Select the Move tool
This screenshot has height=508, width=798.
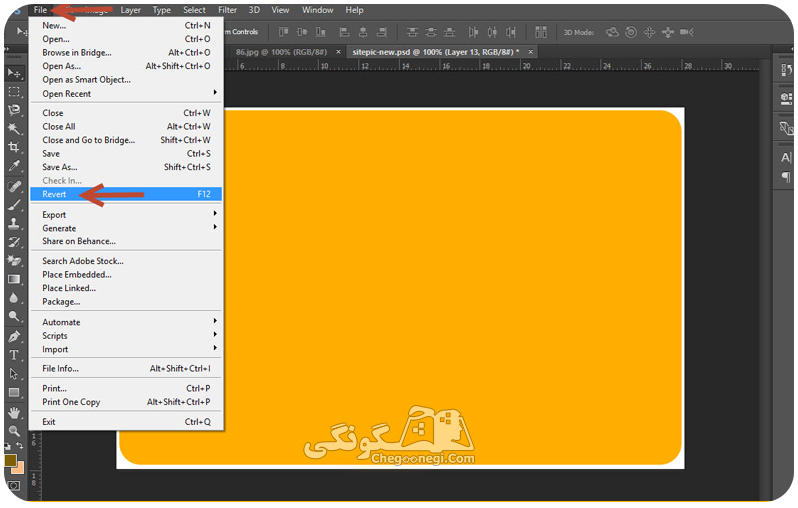(14, 73)
